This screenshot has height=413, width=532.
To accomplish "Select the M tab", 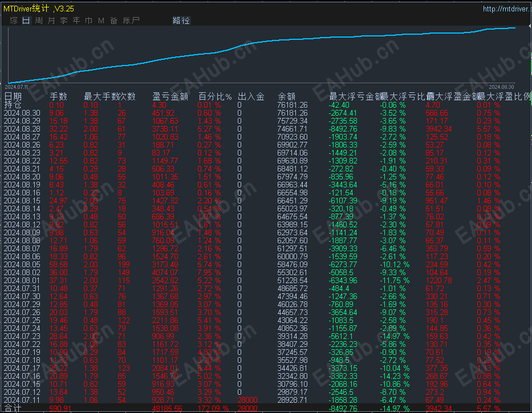I will 101,21.
